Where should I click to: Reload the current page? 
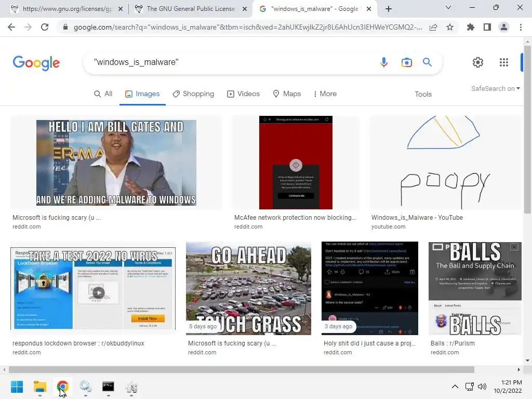45,27
